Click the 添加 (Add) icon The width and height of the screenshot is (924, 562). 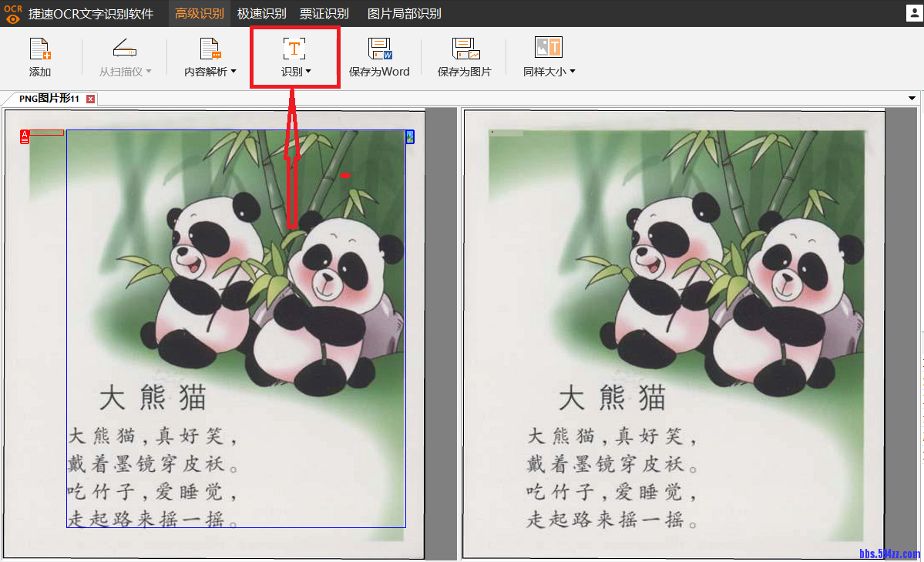39,54
